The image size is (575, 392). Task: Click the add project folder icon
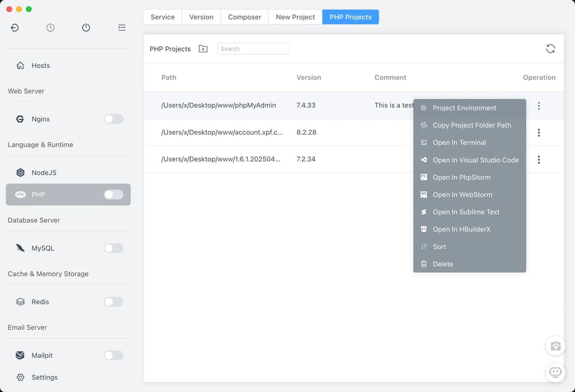pos(203,49)
